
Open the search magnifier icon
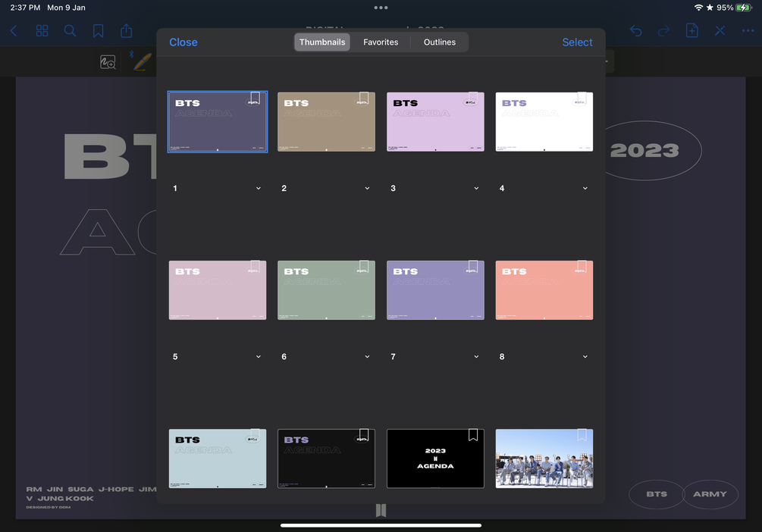tap(70, 31)
